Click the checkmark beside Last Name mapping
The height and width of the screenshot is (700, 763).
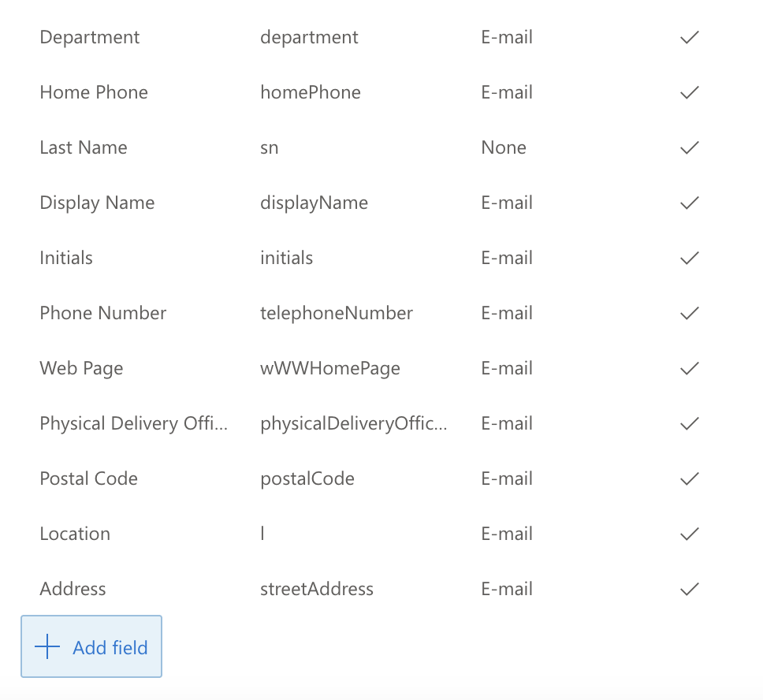click(688, 147)
